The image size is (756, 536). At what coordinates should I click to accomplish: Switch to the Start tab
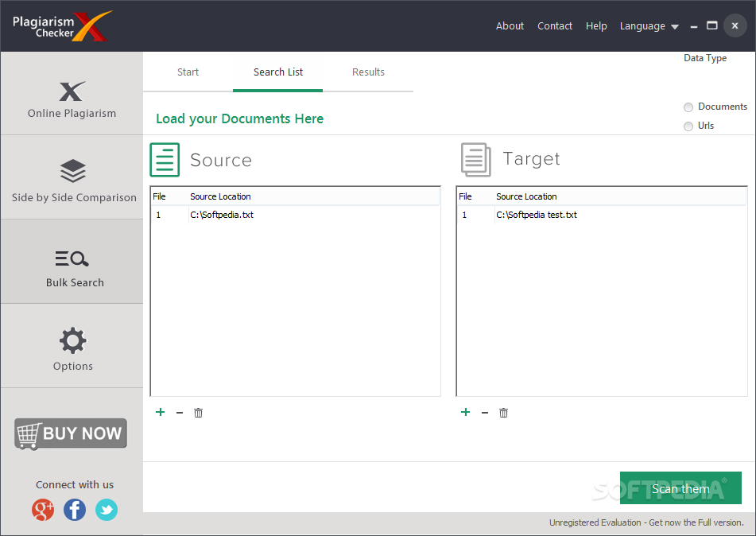(x=188, y=72)
